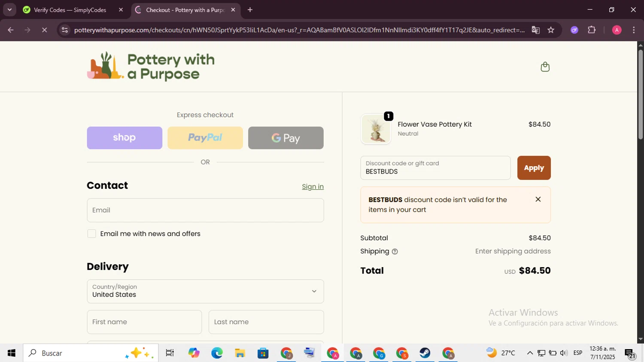The image size is (644, 362).
Task: Open Steam from the taskbar
Action: pos(425,353)
